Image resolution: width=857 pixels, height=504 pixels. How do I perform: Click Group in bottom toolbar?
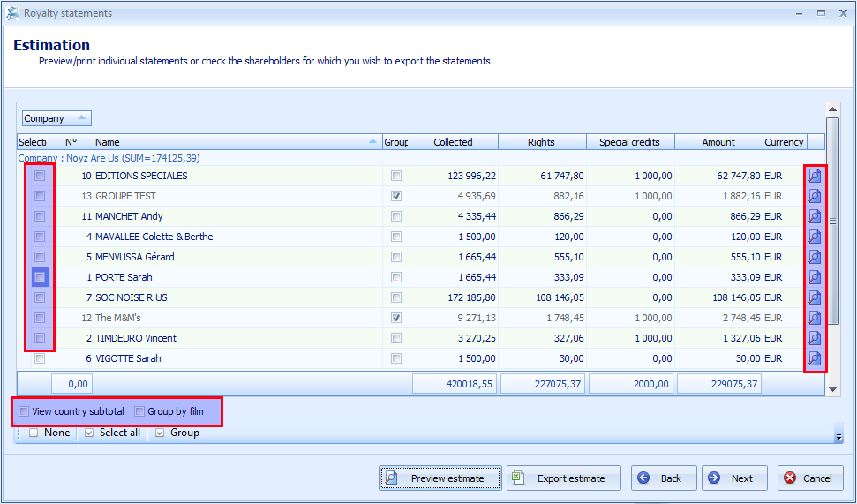(x=177, y=433)
